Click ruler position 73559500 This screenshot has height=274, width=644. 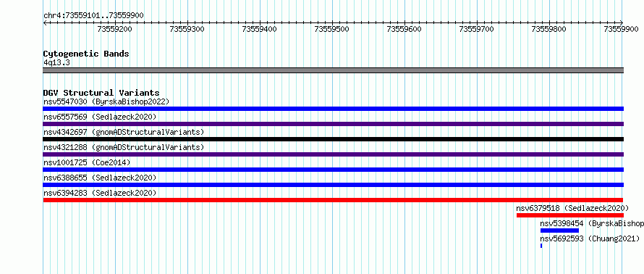click(332, 29)
